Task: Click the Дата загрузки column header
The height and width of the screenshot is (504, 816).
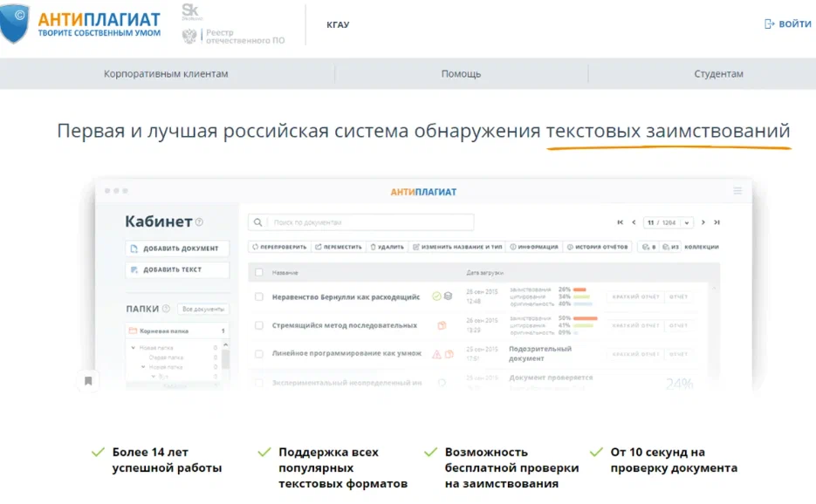Action: pyautogui.click(x=485, y=273)
